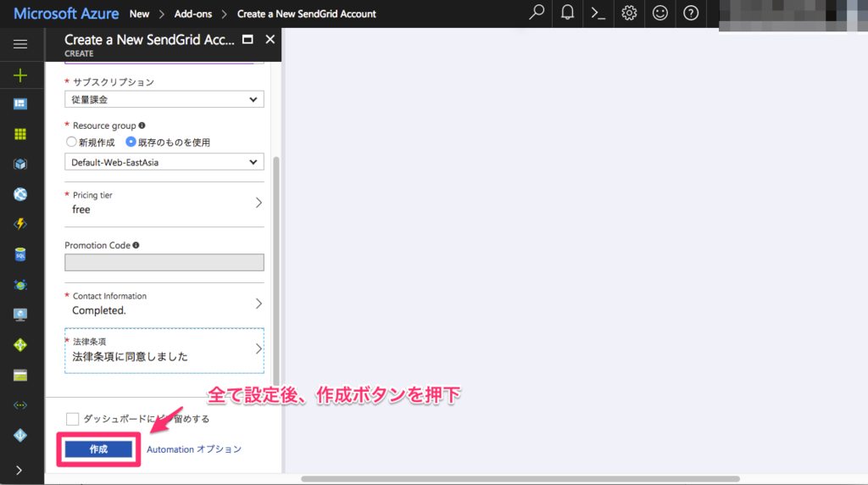Click Create a New SendGrid Account breadcrumb

coord(307,14)
